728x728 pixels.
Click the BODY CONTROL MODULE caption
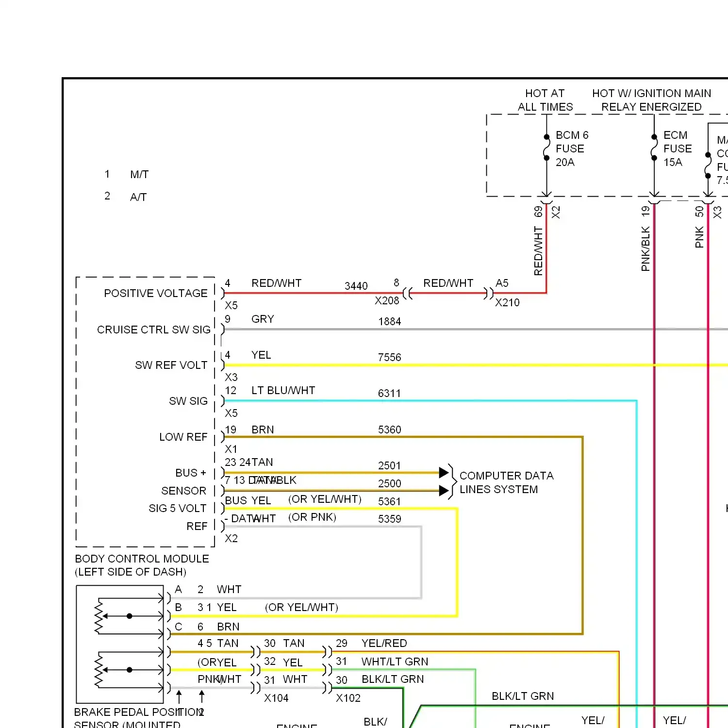tap(142, 565)
